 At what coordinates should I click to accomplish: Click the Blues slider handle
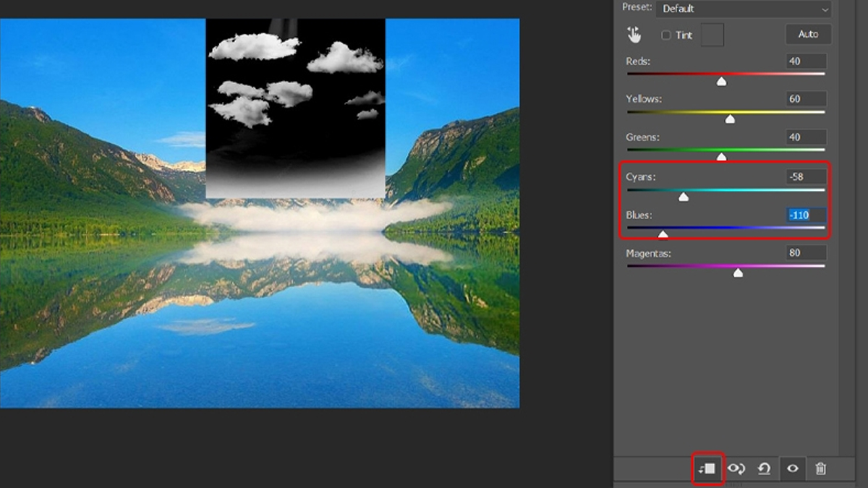coord(663,234)
